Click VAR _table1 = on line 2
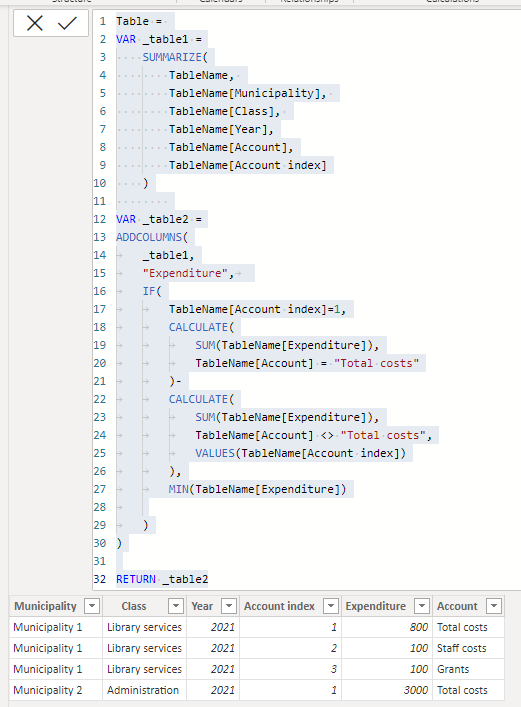The image size is (521, 707). coord(159,39)
